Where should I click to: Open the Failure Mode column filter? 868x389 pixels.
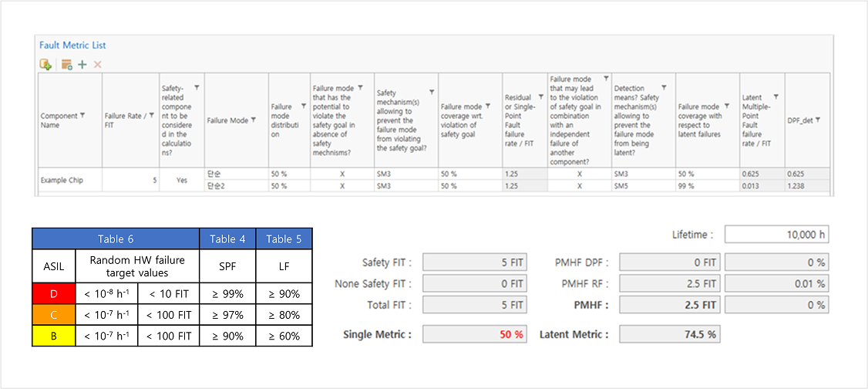[x=253, y=120]
